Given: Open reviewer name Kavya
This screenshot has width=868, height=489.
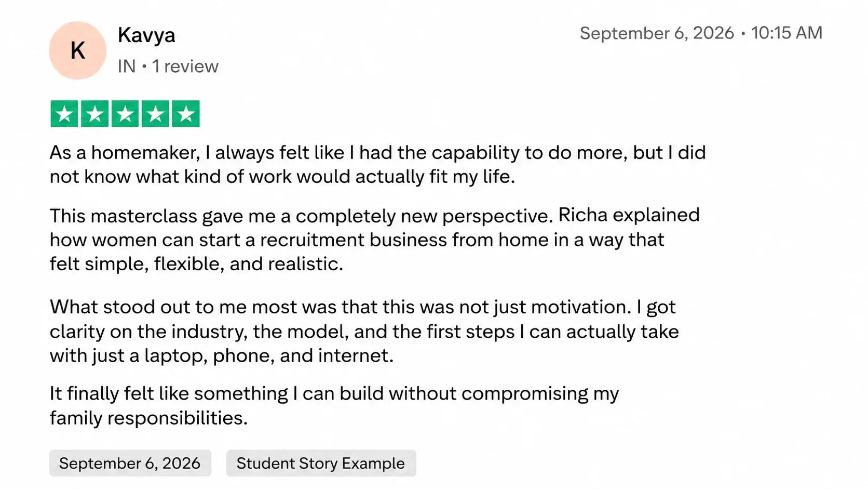Looking at the screenshot, I should point(146,35).
